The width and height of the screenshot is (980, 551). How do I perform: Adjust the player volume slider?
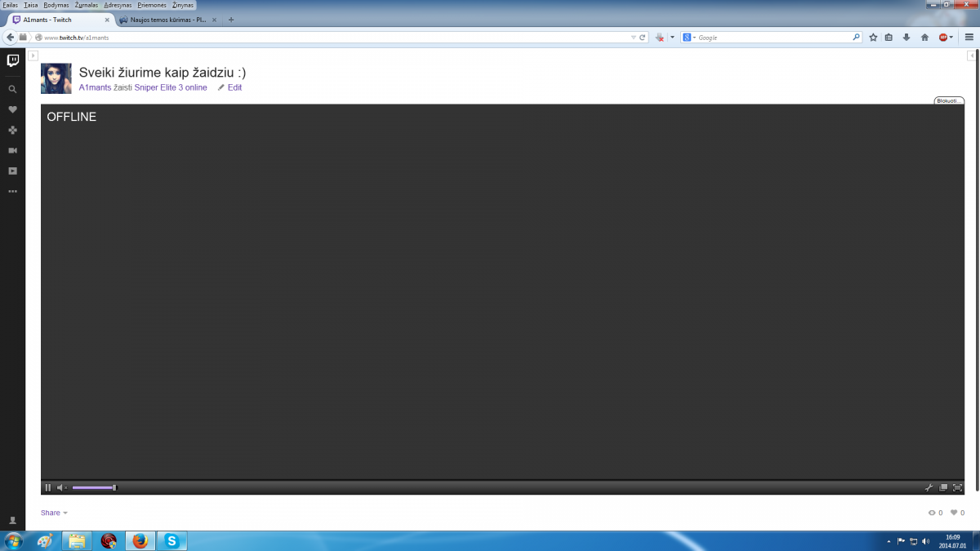click(94, 487)
